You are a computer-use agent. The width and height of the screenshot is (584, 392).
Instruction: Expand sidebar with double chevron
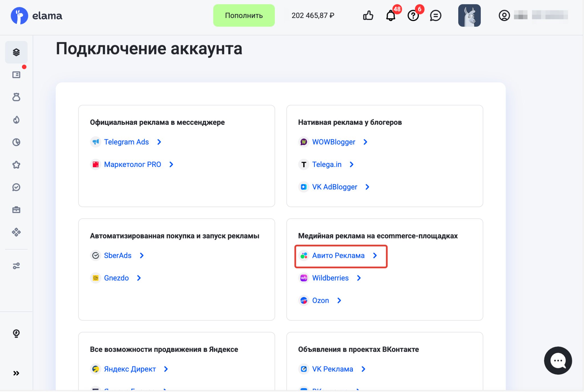click(16, 373)
